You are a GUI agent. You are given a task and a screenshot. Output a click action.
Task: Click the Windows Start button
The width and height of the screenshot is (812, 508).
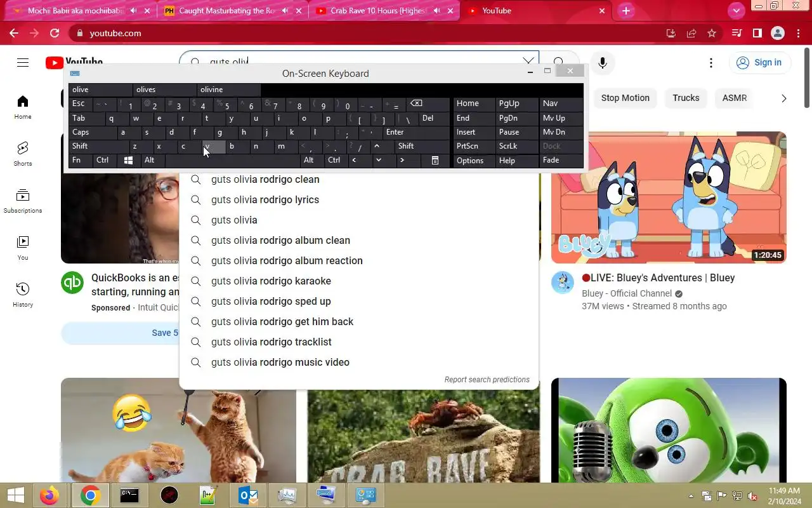15,495
